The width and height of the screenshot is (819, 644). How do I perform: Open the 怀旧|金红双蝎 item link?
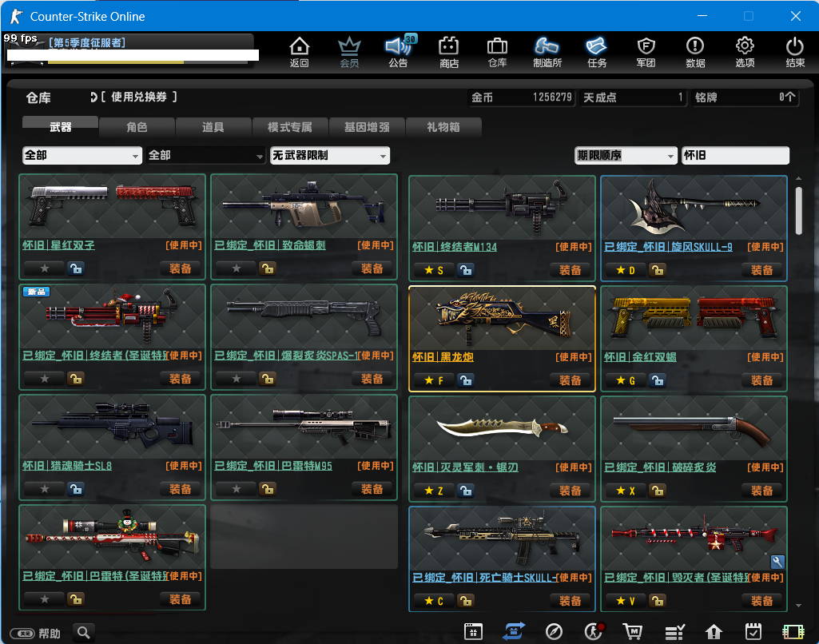coord(640,356)
